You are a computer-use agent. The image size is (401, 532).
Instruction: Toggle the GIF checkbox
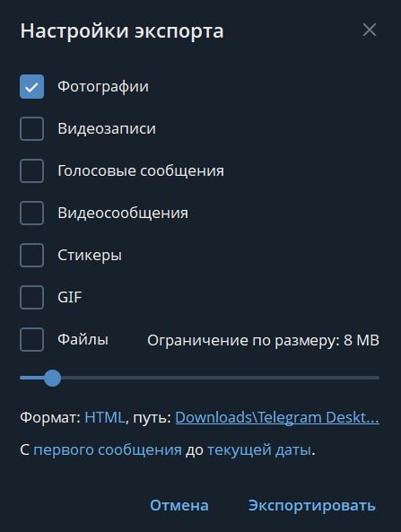pyautogui.click(x=32, y=297)
